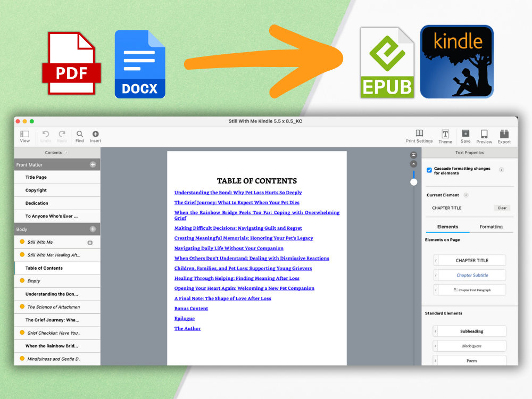This screenshot has width=532, height=399.
Task: Select 'To Anyone Who's Ever ...' entry
Action: [x=57, y=216]
